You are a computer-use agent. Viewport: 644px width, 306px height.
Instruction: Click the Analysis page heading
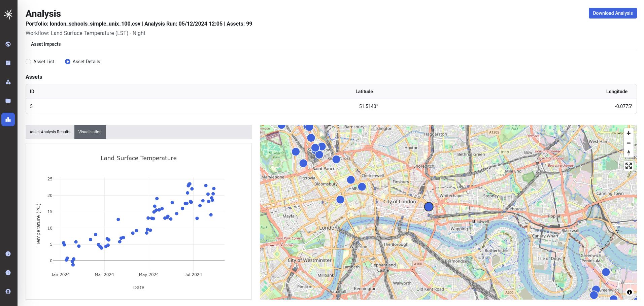(x=43, y=13)
